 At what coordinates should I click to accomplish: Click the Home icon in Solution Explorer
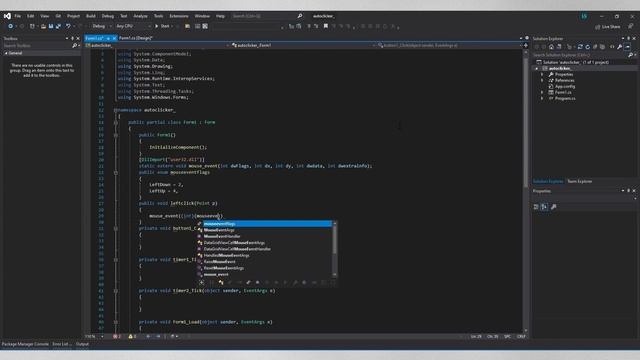coord(551,47)
